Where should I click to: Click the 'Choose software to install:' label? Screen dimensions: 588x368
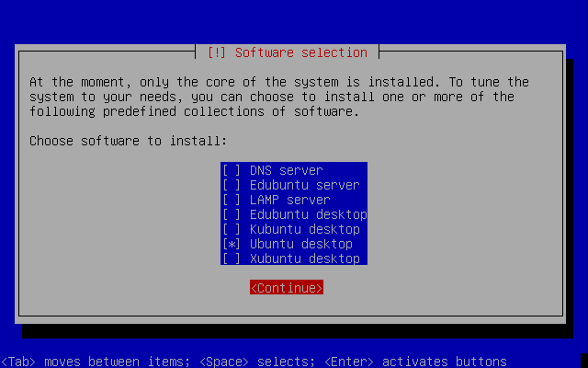129,141
